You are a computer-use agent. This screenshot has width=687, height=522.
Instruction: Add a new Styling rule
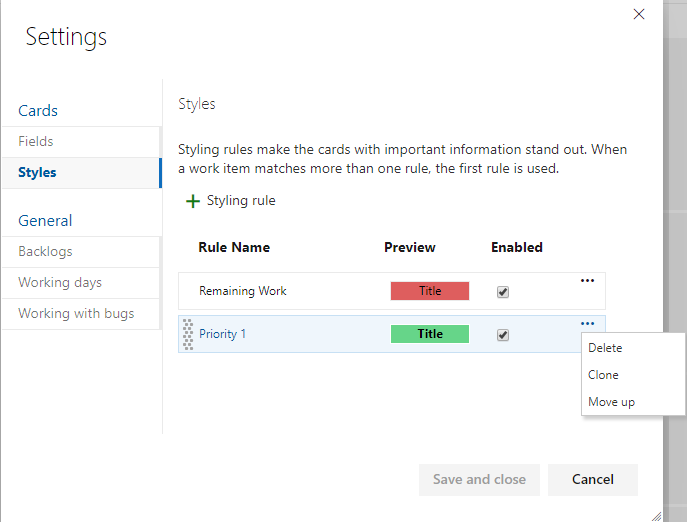231,201
